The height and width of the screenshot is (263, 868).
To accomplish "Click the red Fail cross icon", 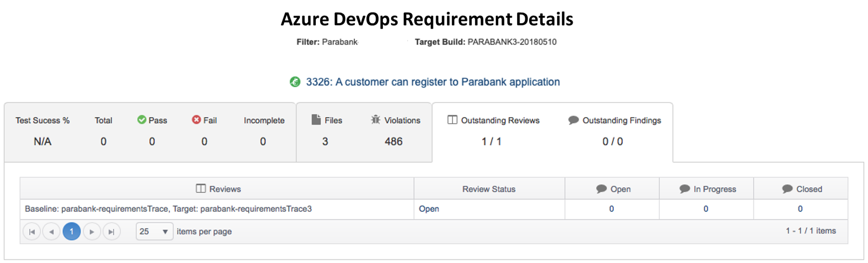I will [x=196, y=120].
